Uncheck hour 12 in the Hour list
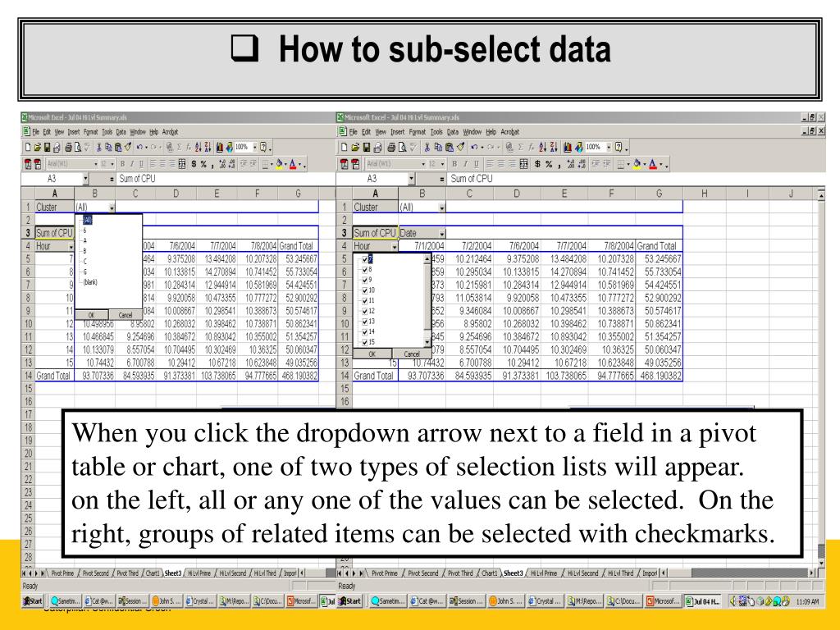Screen dimensions: 840x630 click(x=365, y=311)
